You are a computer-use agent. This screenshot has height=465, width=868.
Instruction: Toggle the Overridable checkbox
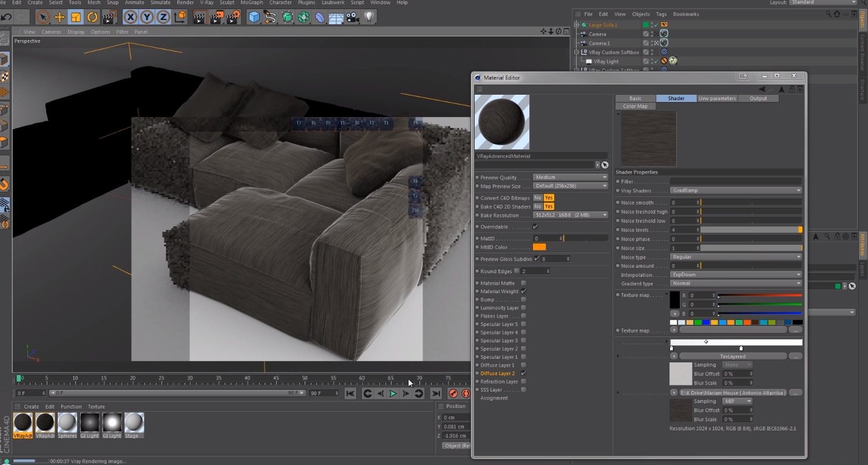point(535,226)
